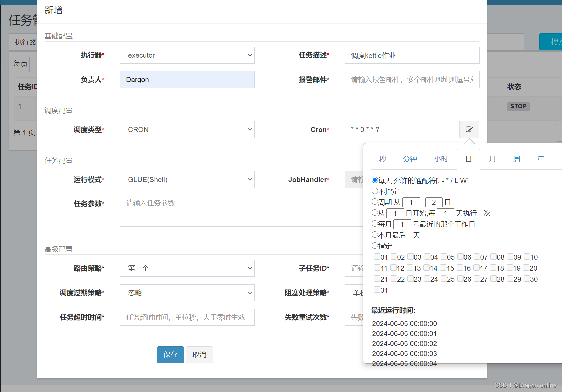The image size is (562, 392).
Task: Focus the 任务描述 input field
Action: pos(412,55)
